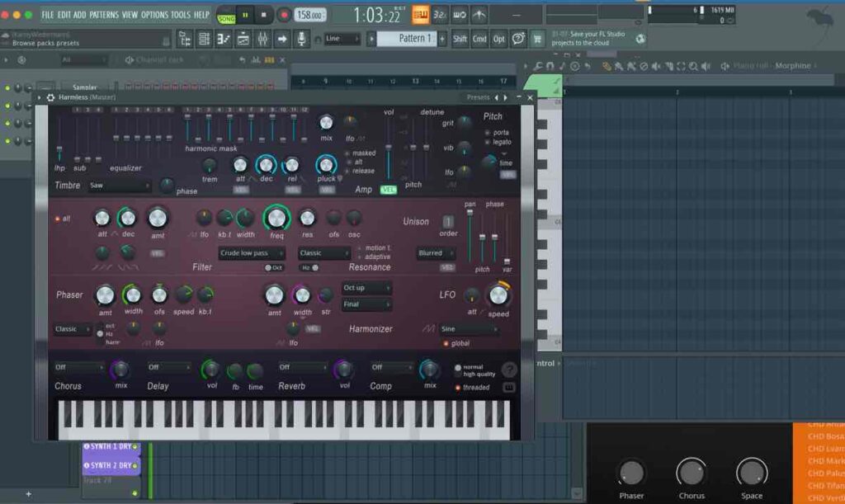Toggle the countdown 3-2 icon
845x504 pixels.
[440, 15]
